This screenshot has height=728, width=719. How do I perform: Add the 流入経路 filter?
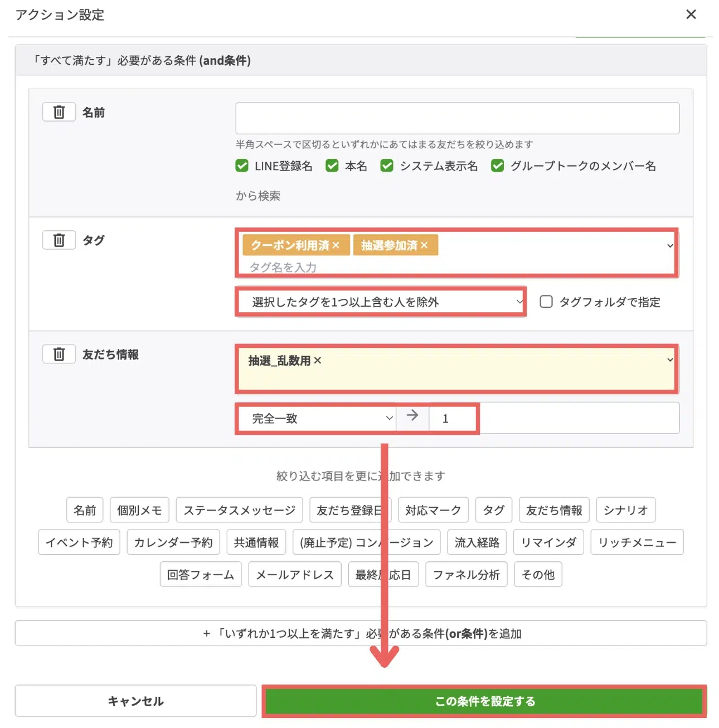[477, 542]
